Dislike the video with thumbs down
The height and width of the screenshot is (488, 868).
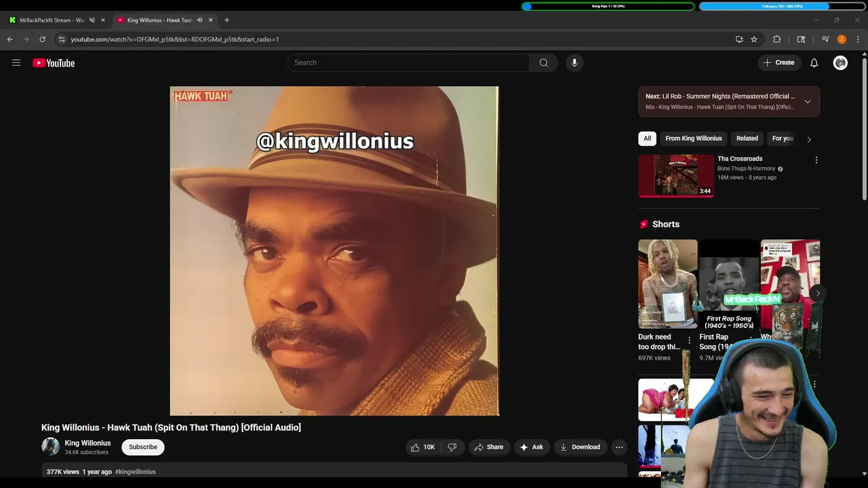tap(452, 447)
